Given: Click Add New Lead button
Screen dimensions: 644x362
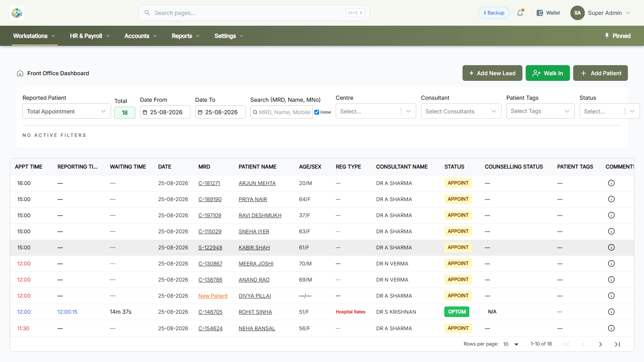Looking at the screenshot, I should pos(492,73).
